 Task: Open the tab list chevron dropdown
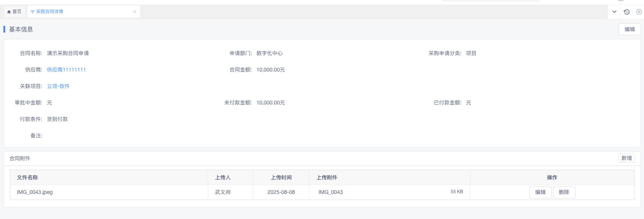614,12
